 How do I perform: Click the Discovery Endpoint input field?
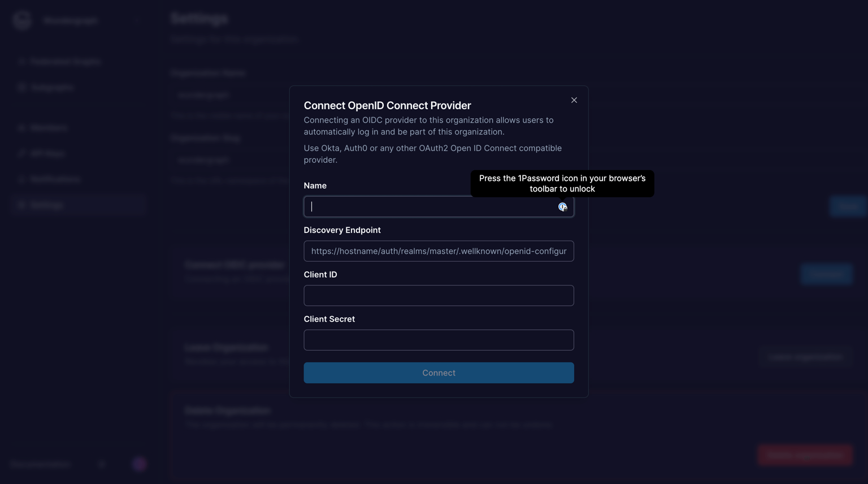439,250
